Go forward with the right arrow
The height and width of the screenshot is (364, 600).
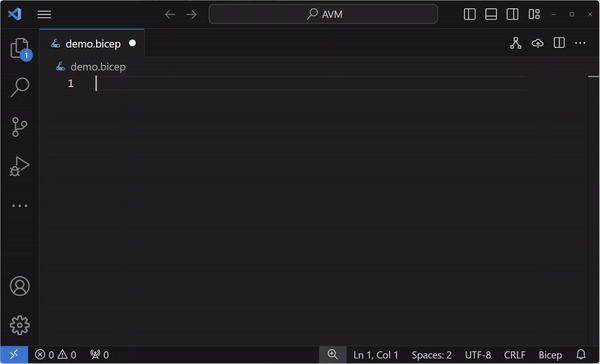click(x=191, y=15)
